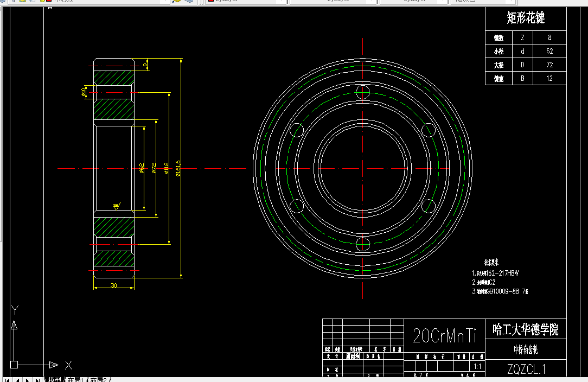Click the UCS icon Y axis label
This screenshot has height=382, width=588.
tap(15, 310)
